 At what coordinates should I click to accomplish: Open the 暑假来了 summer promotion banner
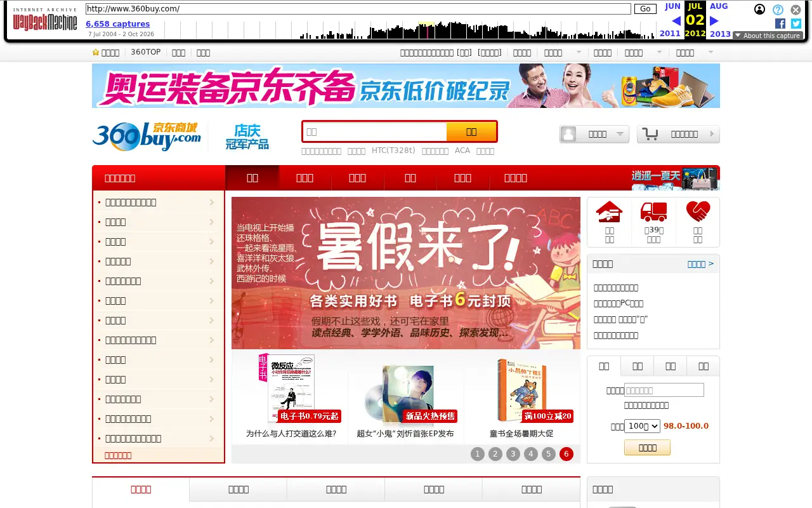406,273
